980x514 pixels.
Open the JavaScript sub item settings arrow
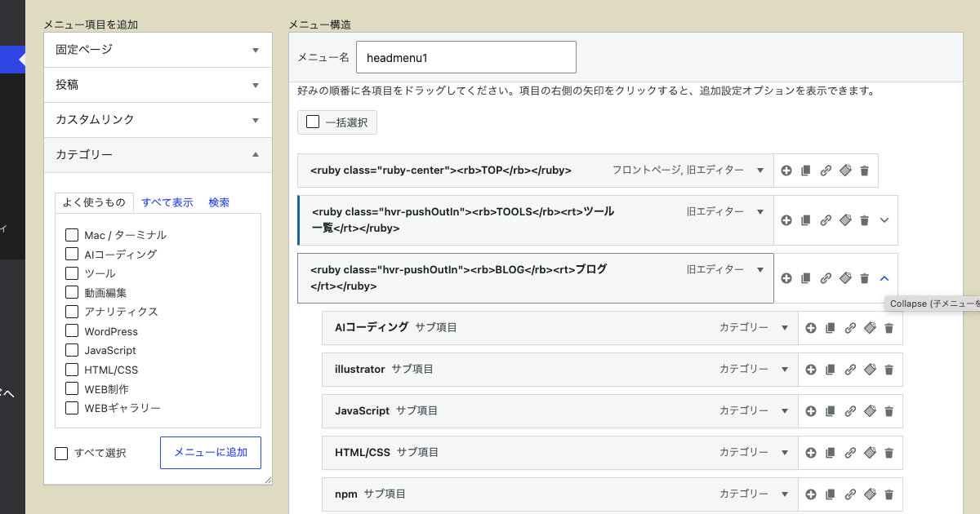[x=785, y=411]
